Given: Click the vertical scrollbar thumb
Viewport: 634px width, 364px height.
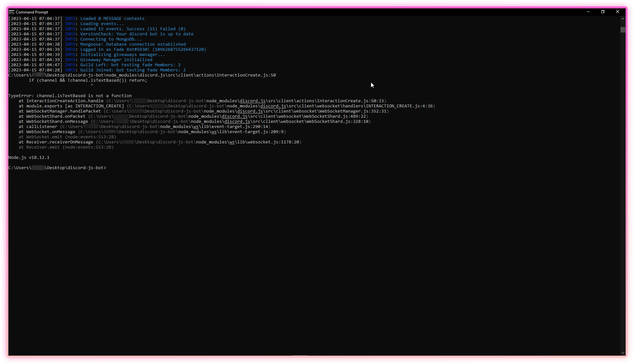Looking at the screenshot, I should coord(622,30).
